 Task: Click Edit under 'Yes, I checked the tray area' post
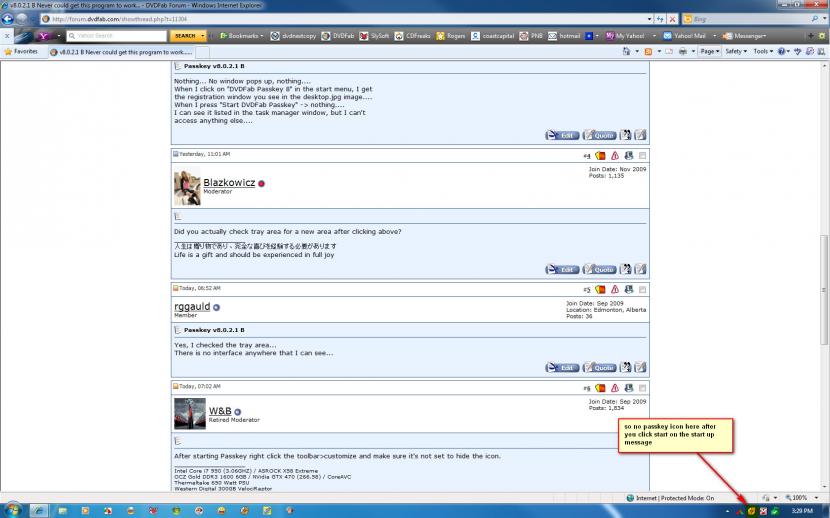pyautogui.click(x=562, y=367)
